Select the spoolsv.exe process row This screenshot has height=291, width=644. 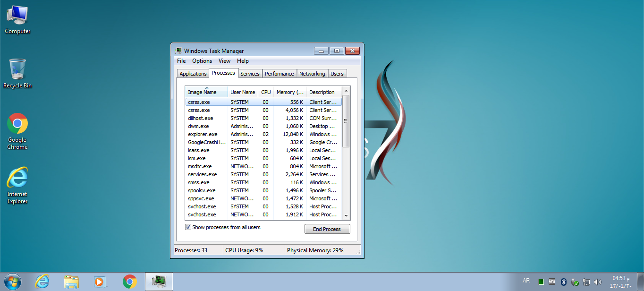point(263,190)
